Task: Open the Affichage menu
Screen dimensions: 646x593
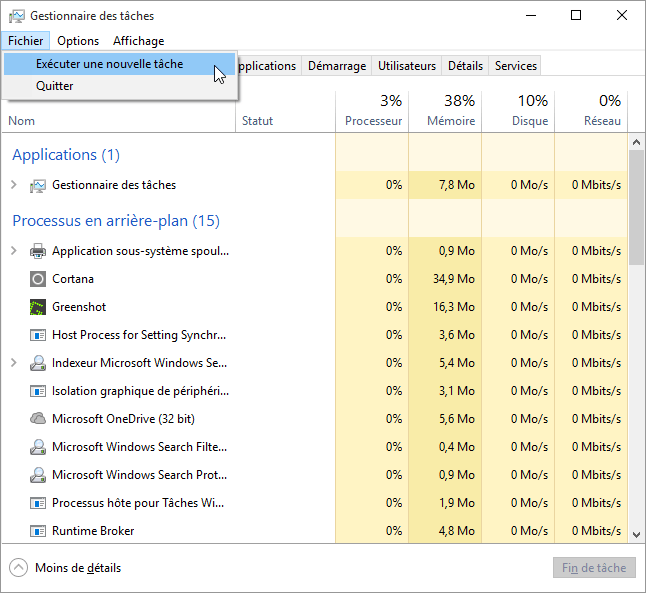Action: pos(138,41)
